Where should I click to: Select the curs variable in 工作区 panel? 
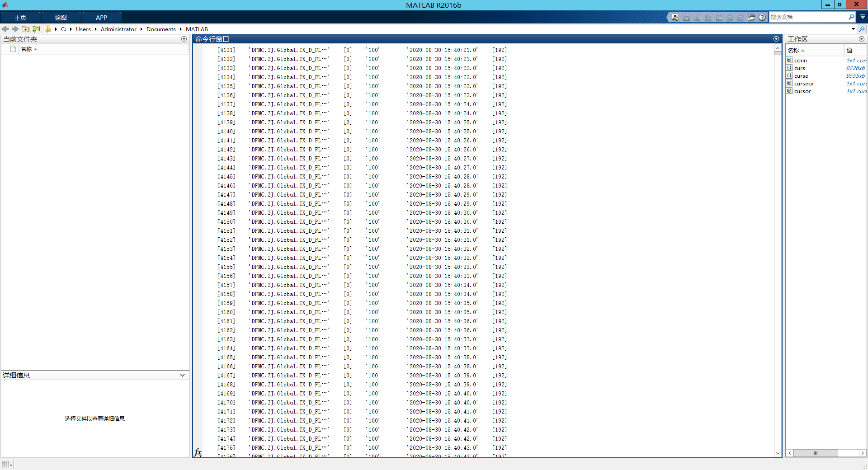(799, 68)
